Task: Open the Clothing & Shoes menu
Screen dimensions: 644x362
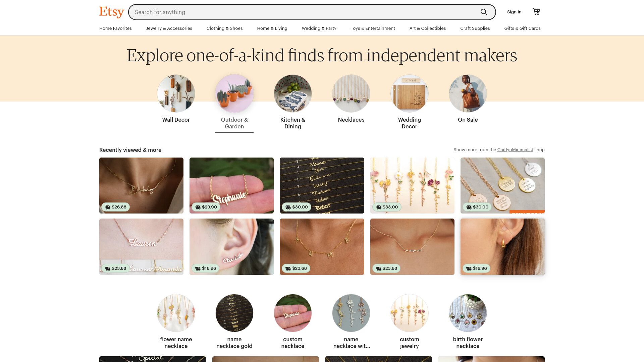Action: coord(224,28)
